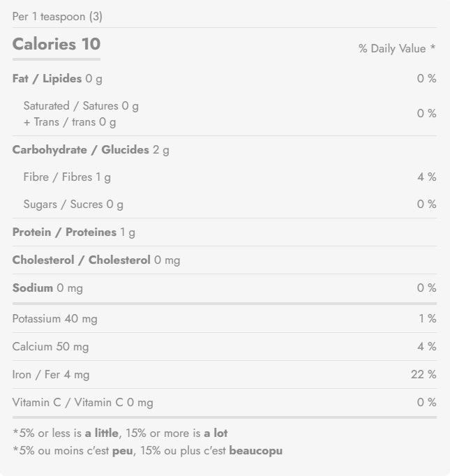Screen dimensions: 450x476
Task: Click the French footnote ending in 'beaucopu'
Action: pos(147,451)
